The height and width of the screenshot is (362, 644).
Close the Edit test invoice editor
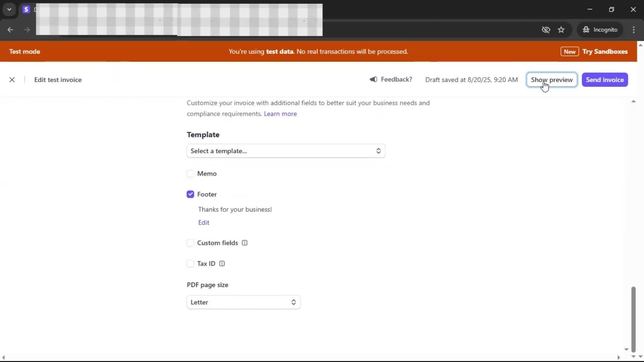click(12, 80)
